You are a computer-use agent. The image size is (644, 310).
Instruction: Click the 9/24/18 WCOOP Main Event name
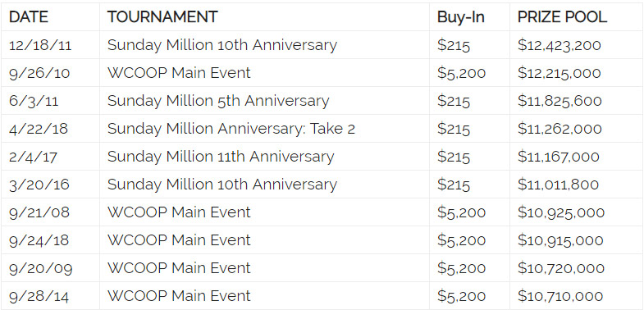(x=179, y=240)
